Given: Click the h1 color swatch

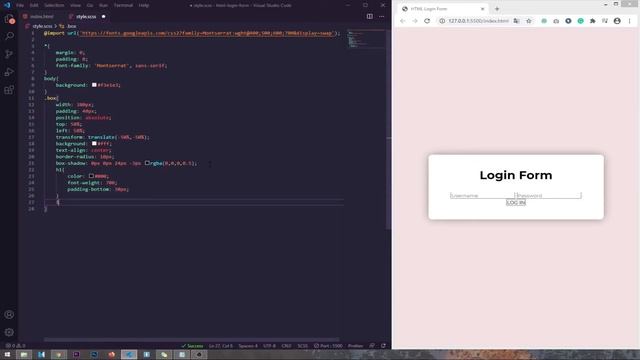Looking at the screenshot, I should [91, 176].
